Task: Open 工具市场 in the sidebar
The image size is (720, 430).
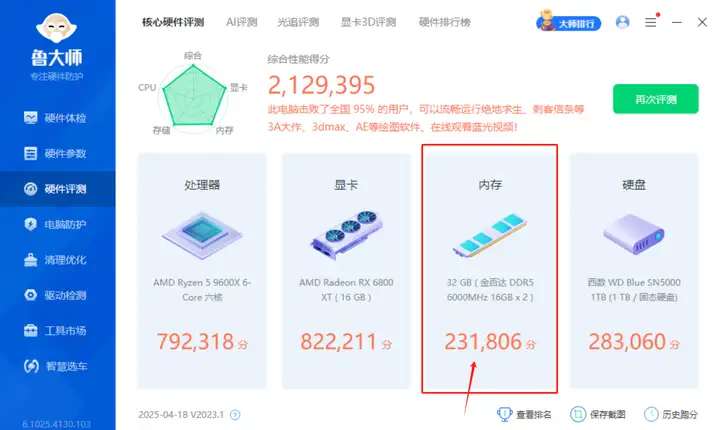Action: pos(55,330)
